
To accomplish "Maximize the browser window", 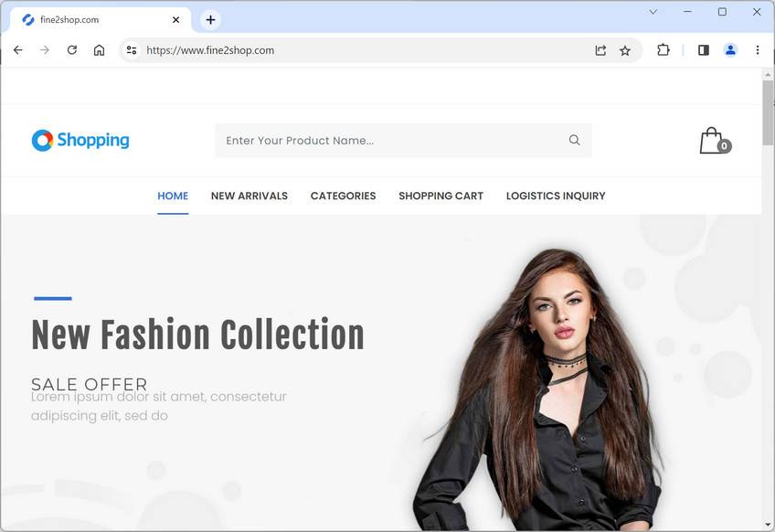I will (722, 11).
